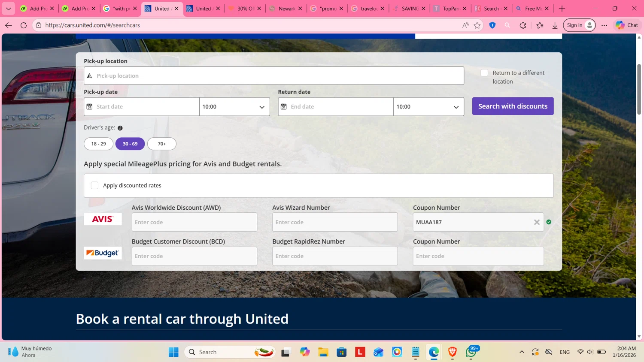Click the Budget logo
The width and height of the screenshot is (644, 362).
pyautogui.click(x=103, y=253)
